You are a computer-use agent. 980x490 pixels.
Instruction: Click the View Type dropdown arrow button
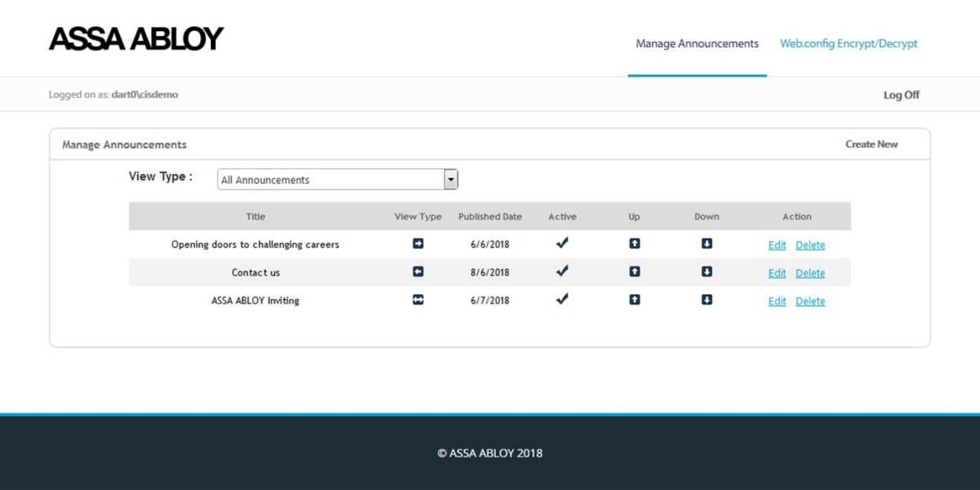(x=450, y=179)
